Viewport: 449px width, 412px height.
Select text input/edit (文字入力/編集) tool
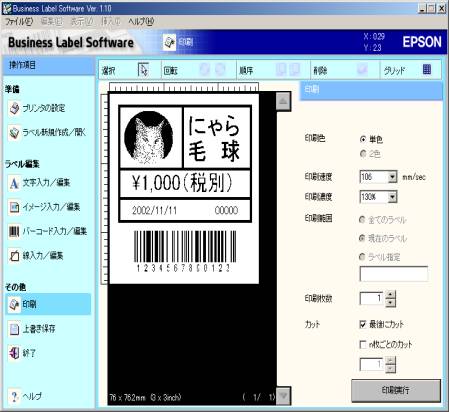point(40,183)
